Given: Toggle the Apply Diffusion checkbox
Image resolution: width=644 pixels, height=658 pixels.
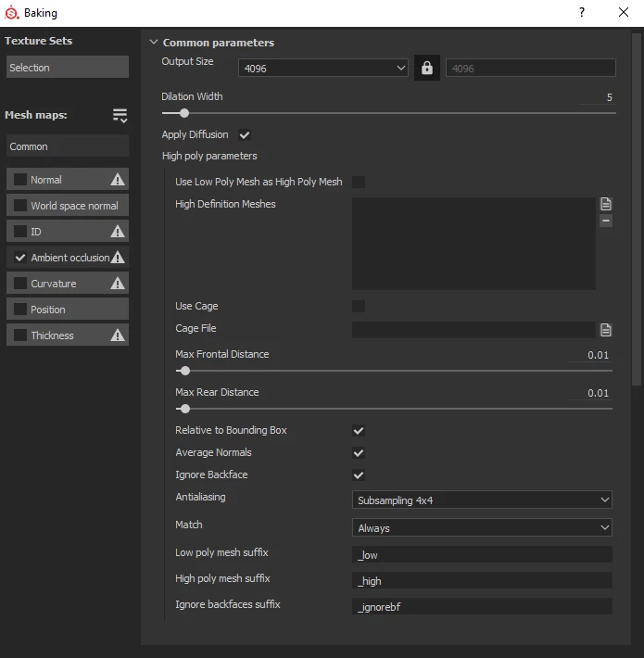Looking at the screenshot, I should 245,135.
